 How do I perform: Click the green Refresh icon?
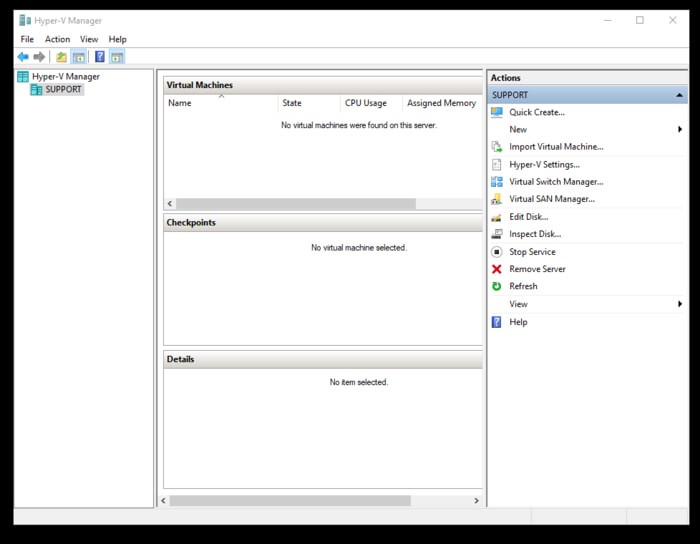tap(496, 286)
